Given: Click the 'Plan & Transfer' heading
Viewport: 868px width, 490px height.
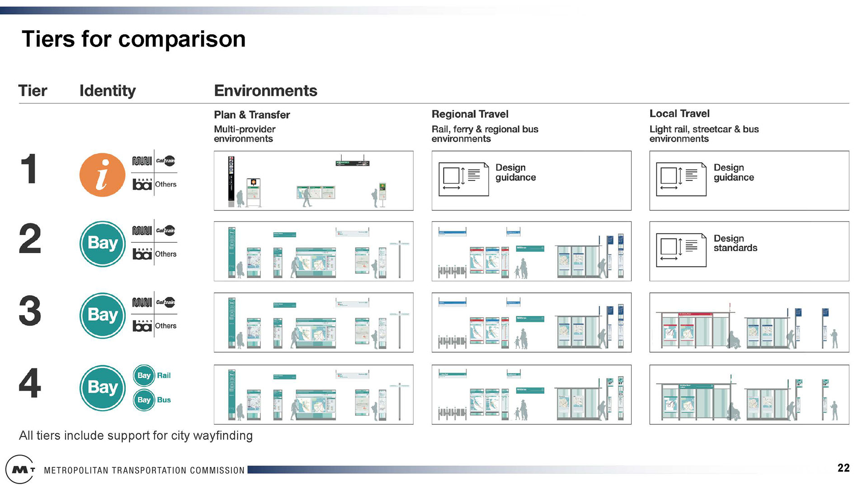Looking at the screenshot, I should point(252,115).
